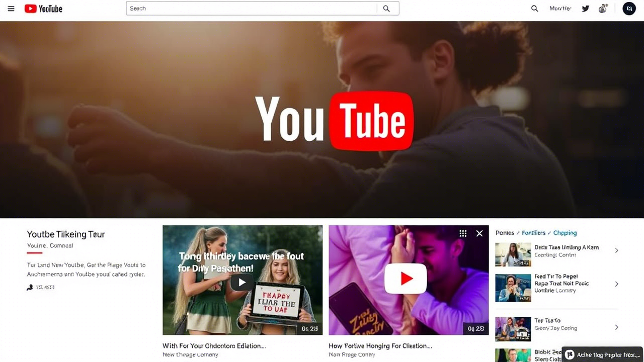Select the 'Chpping' tab in sidebar
The width and height of the screenshot is (644, 362).
(565, 233)
